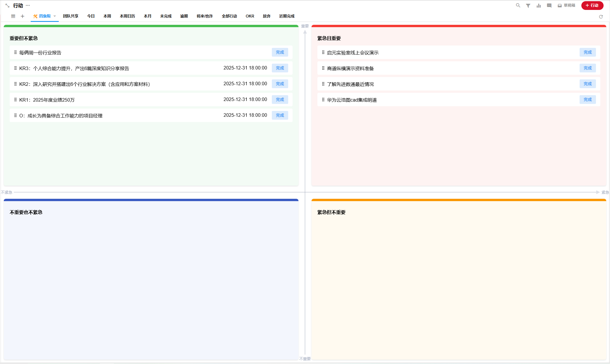Open the comments speech bubble icon

click(549, 6)
